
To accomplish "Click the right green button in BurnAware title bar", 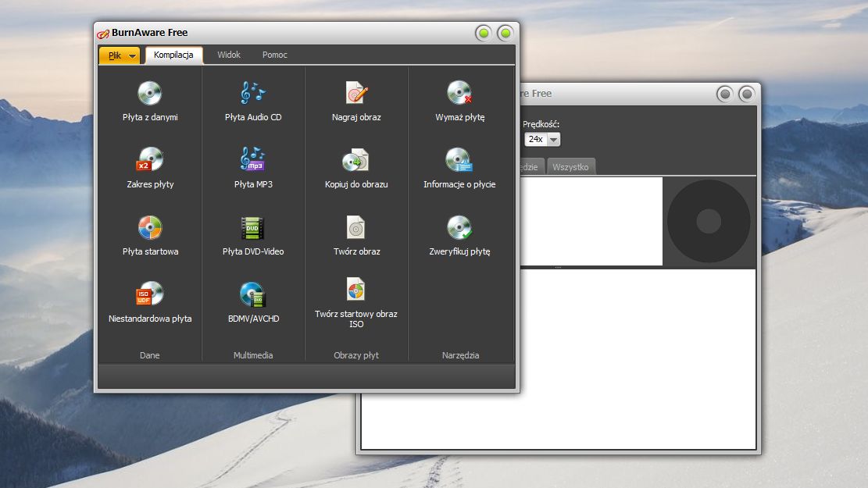I will coord(505,34).
